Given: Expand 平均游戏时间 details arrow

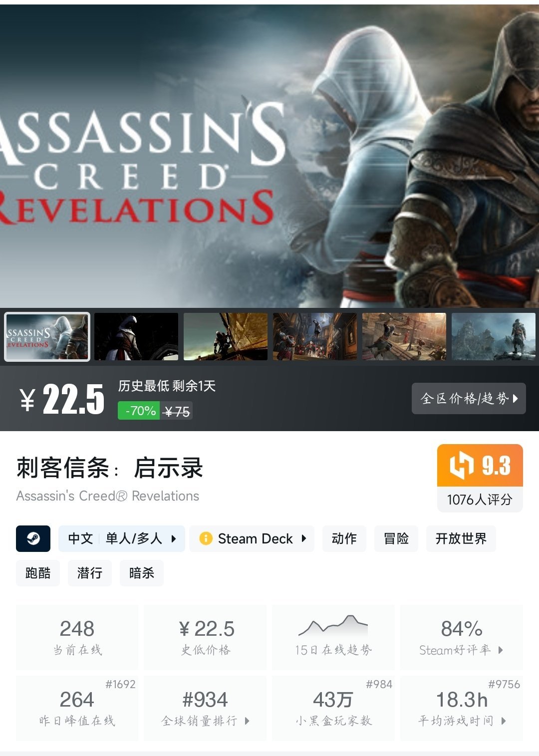Looking at the screenshot, I should tap(504, 721).
